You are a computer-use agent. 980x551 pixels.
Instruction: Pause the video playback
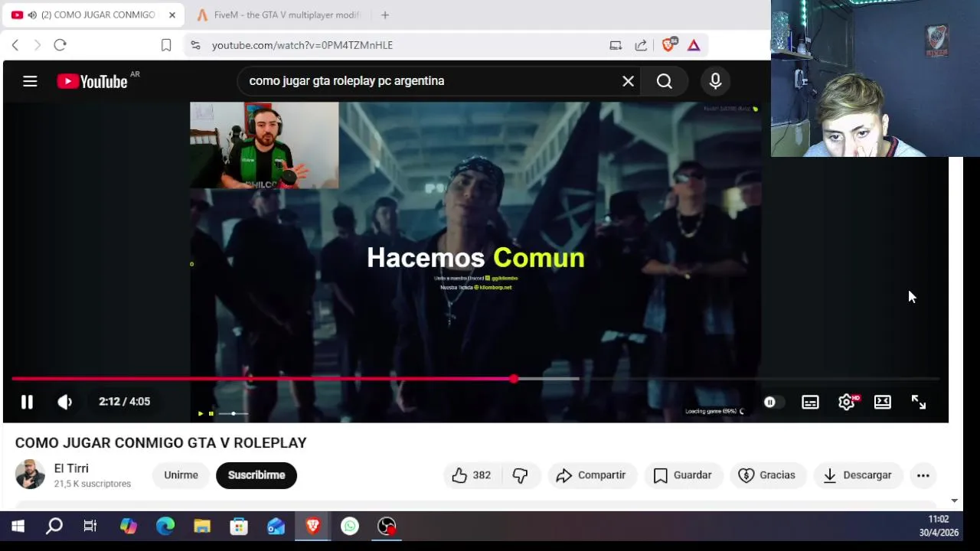coord(27,402)
